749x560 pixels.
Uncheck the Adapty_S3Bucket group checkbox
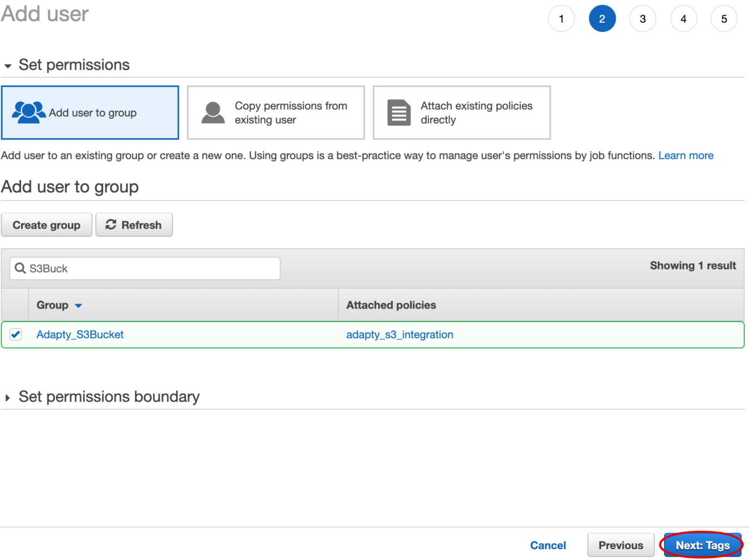pyautogui.click(x=16, y=335)
